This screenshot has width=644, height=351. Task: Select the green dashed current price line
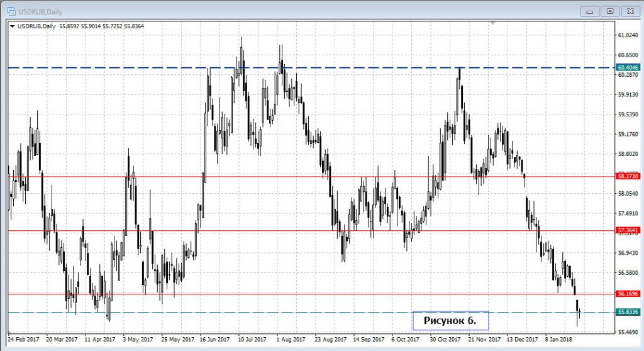pyautogui.click(x=252, y=312)
